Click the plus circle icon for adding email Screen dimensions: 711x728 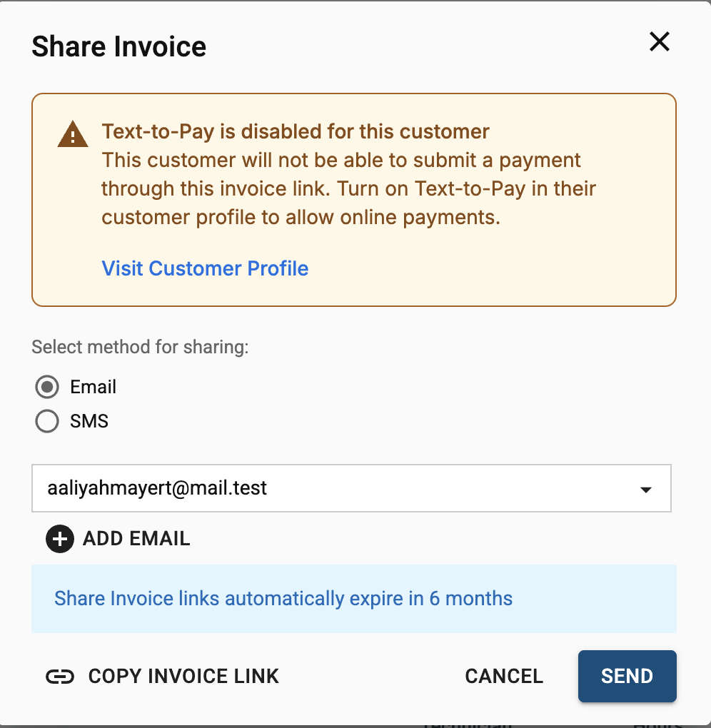click(x=60, y=539)
